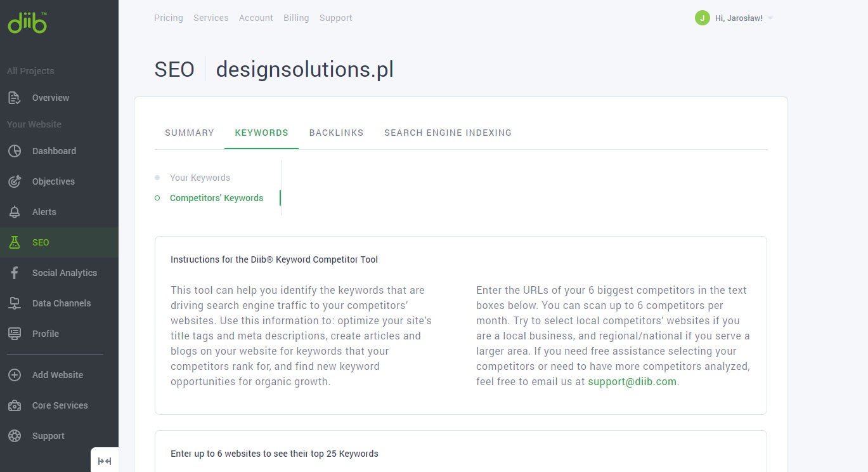Click 'Enter up to 6 websites' heading text
Screen dimensions: 868x472
pos(274,454)
